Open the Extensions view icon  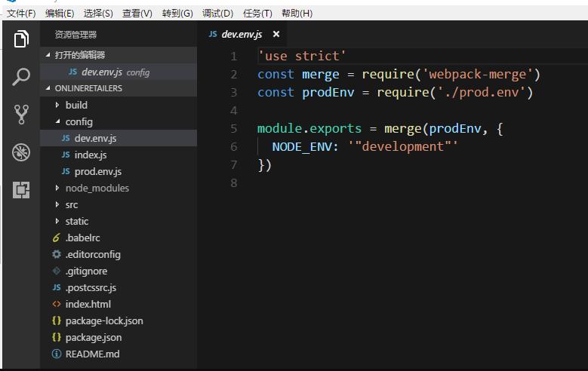[x=21, y=190]
